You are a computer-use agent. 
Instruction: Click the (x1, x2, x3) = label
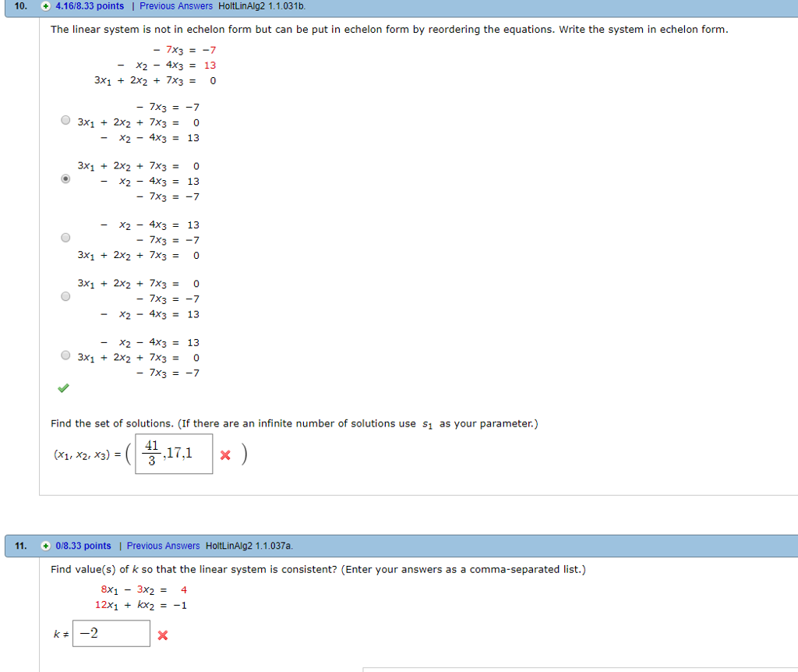pyautogui.click(x=87, y=454)
